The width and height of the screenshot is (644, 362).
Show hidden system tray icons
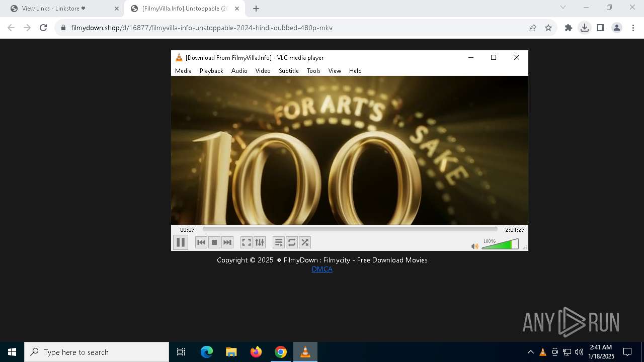pos(530,352)
